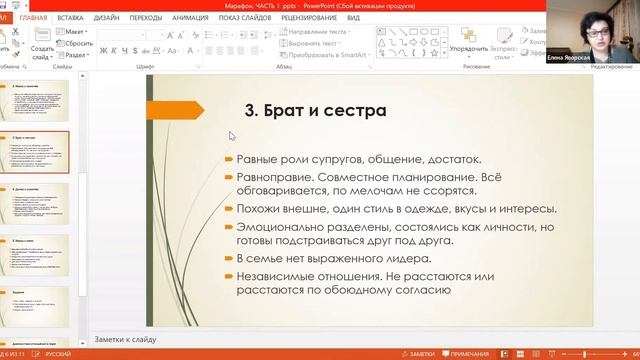This screenshot has width=640, height=360.
Task: Open the РЕЦЕНЗИРОВАНИЕ ribbon tab
Action: click(x=309, y=18)
